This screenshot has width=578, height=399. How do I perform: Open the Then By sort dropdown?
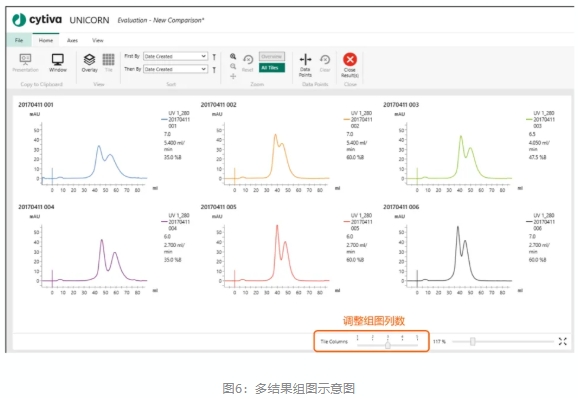click(x=175, y=69)
